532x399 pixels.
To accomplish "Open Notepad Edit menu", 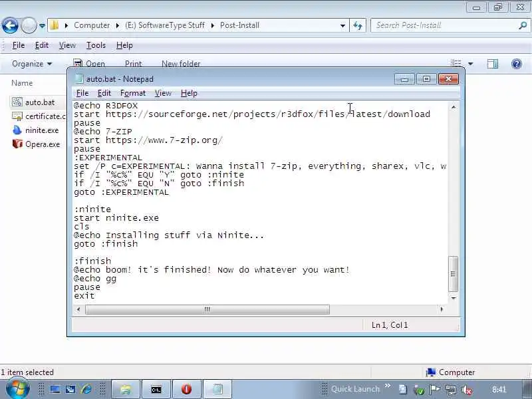I will (104, 93).
